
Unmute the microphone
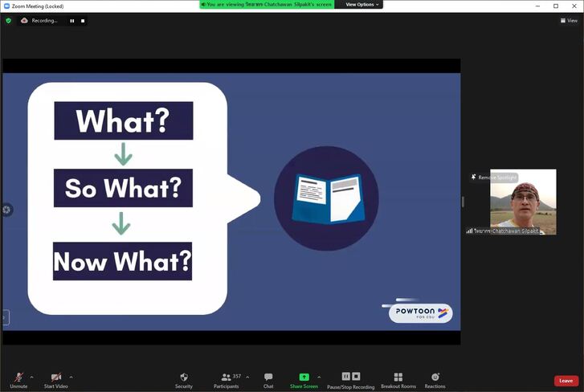click(18, 378)
